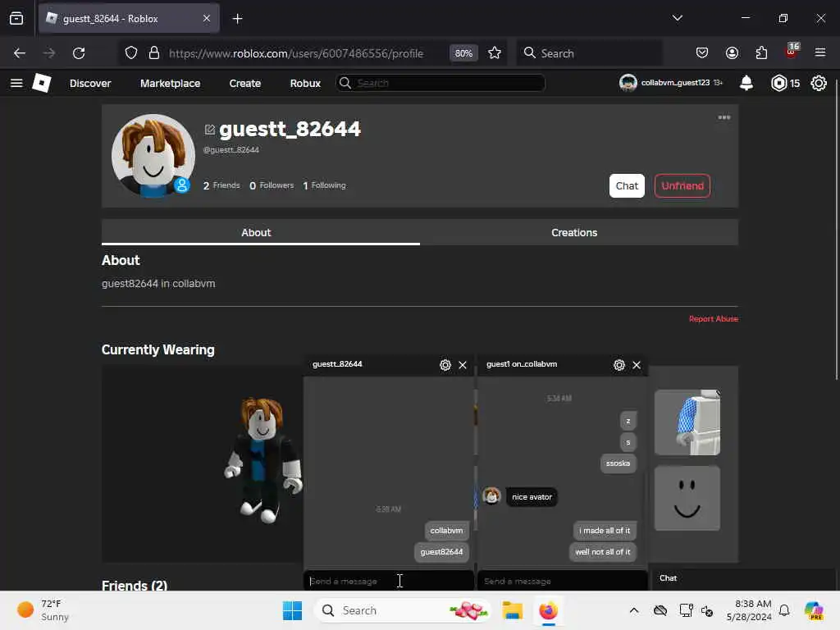Click collabvm_guest123 avatar in navbar
Viewport: 840px width, 630px height.
[628, 83]
